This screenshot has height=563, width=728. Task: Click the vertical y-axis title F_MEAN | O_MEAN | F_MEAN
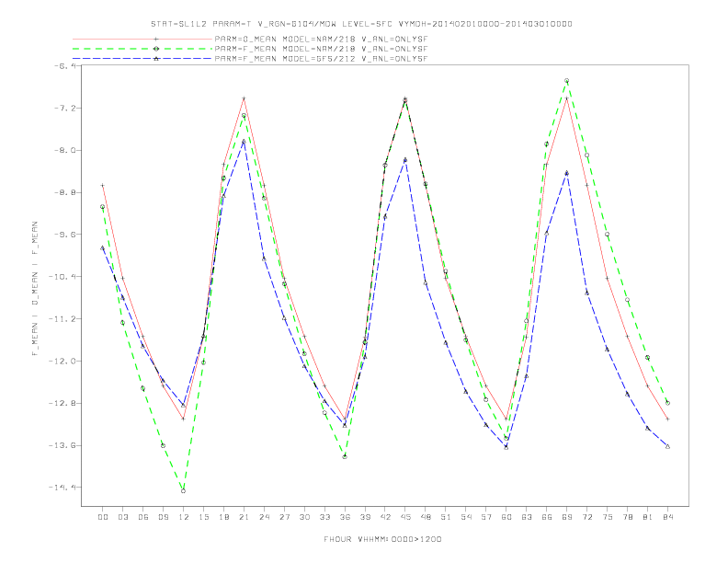(x=35, y=289)
